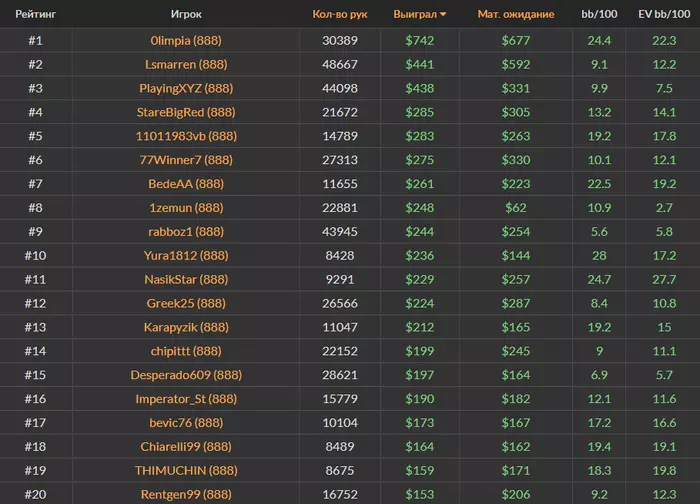Open player Greek25 (888) profile
The height and width of the screenshot is (504, 700).
186,303
